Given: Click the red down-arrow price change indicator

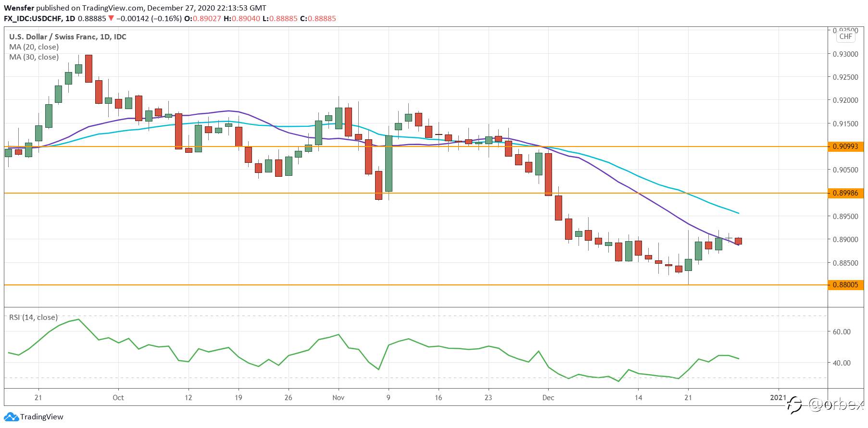Looking at the screenshot, I should tap(111, 19).
